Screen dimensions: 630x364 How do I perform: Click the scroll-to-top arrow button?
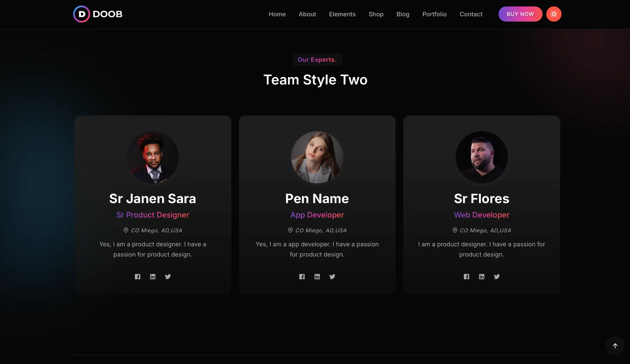(x=615, y=346)
